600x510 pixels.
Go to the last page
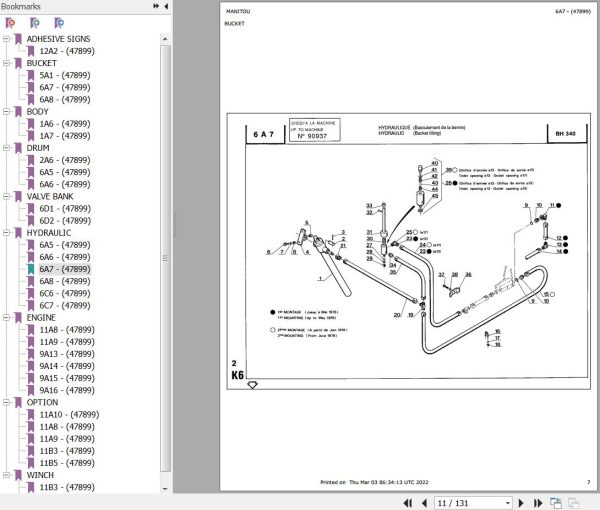click(538, 503)
